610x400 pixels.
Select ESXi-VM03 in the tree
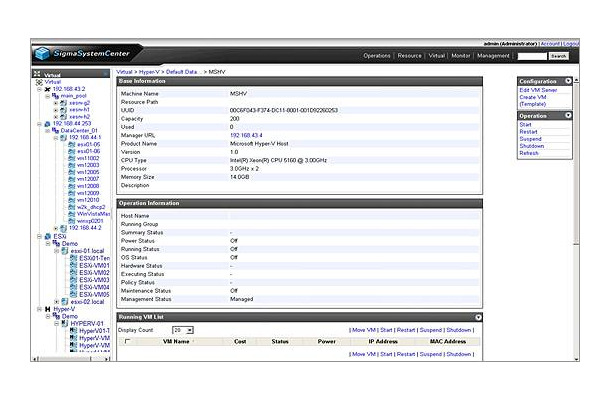[x=94, y=280]
